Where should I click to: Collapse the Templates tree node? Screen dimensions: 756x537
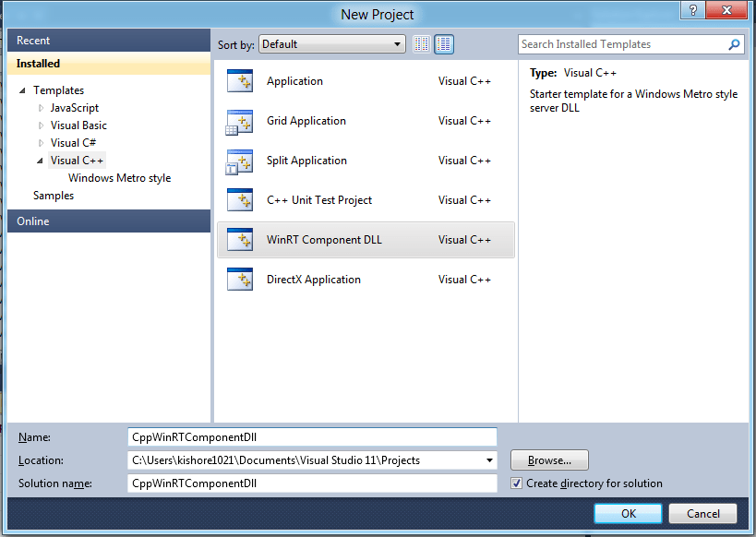point(22,90)
